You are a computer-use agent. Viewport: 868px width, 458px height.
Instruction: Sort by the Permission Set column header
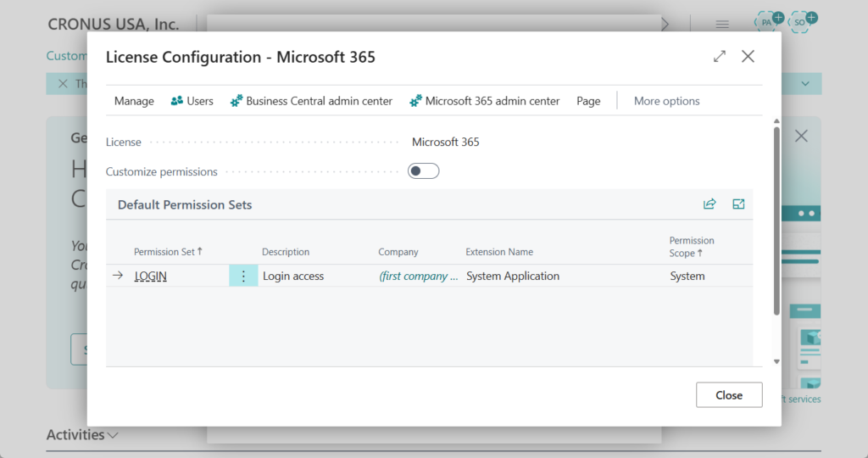[168, 252]
